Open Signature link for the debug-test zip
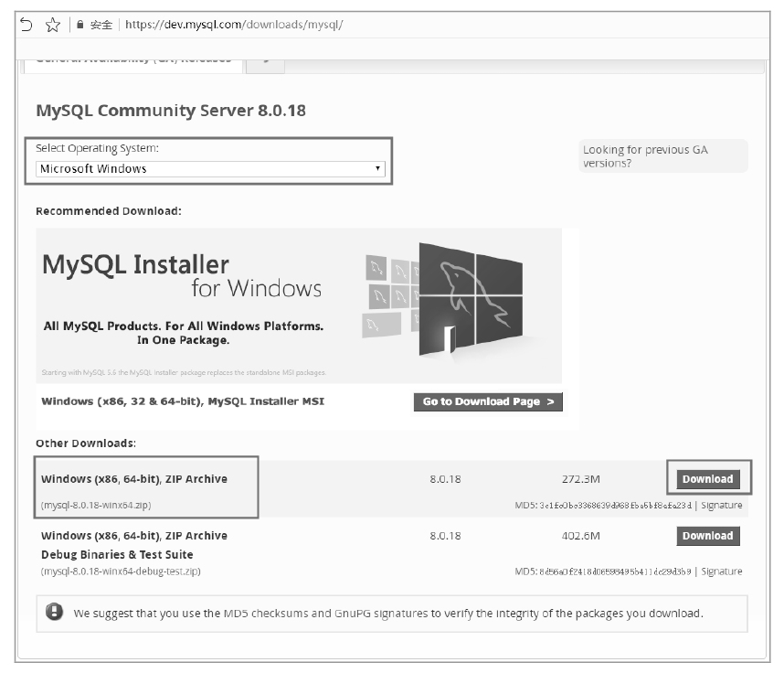The width and height of the screenshot is (784, 673). (722, 572)
